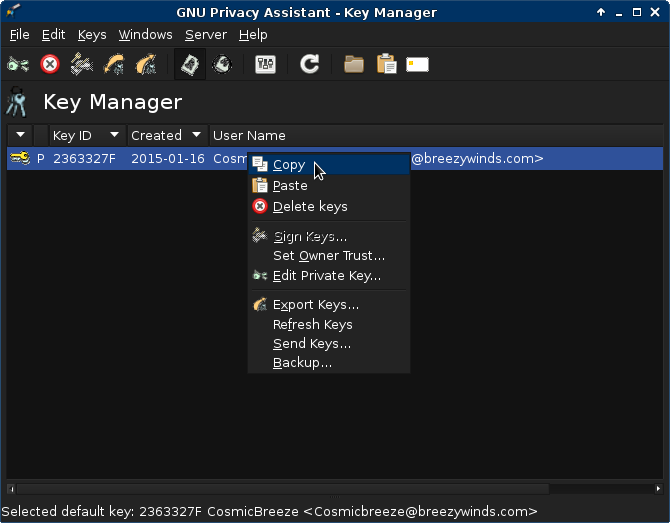Screen dimensions: 670x523
Task: Click the disabled Sign Keys menu entry
Action: [x=329, y=236]
